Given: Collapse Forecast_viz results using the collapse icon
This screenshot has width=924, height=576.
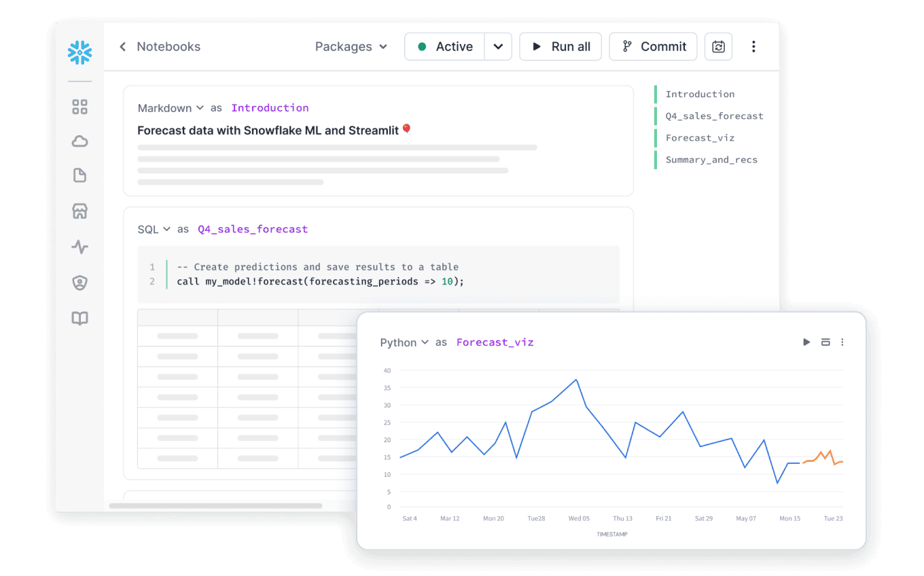Looking at the screenshot, I should coord(825,342).
